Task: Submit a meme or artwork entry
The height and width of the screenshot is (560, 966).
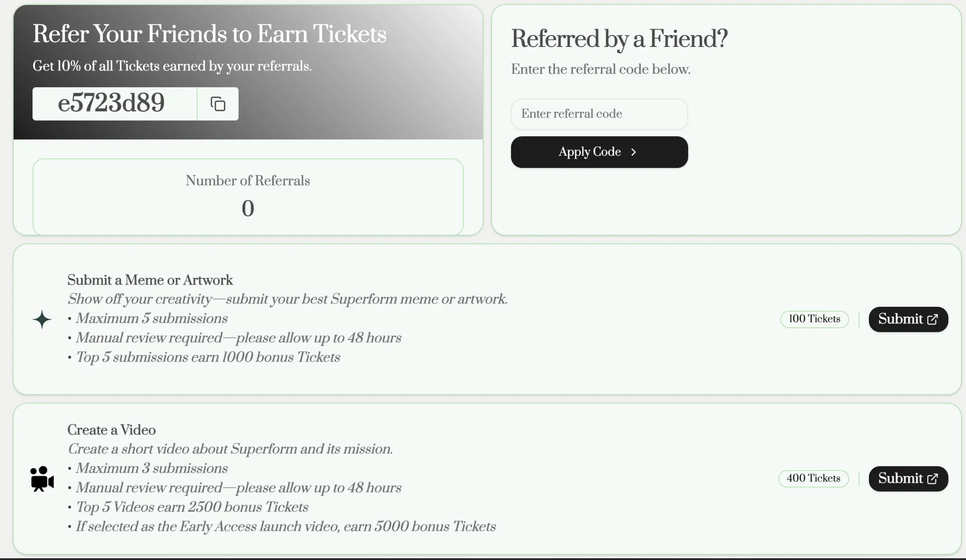Action: tap(908, 320)
